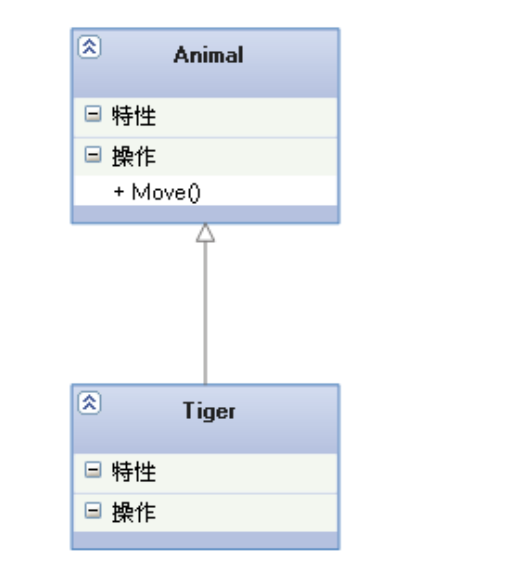516x578 pixels.
Task: Select the 特性 label in Animal class
Action: tap(134, 116)
